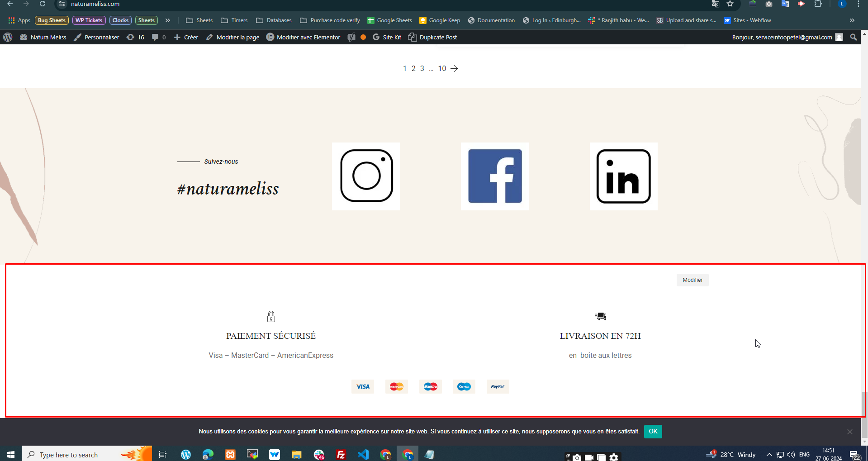Click the padlock secure payment icon
The width and height of the screenshot is (868, 461).
(x=271, y=316)
